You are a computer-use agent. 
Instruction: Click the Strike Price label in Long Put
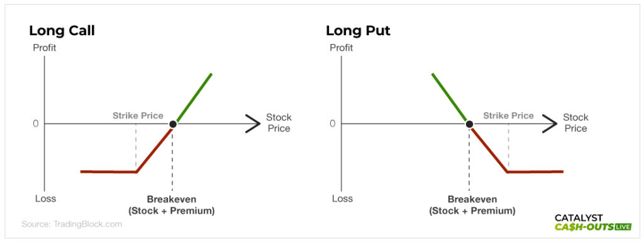click(x=508, y=116)
